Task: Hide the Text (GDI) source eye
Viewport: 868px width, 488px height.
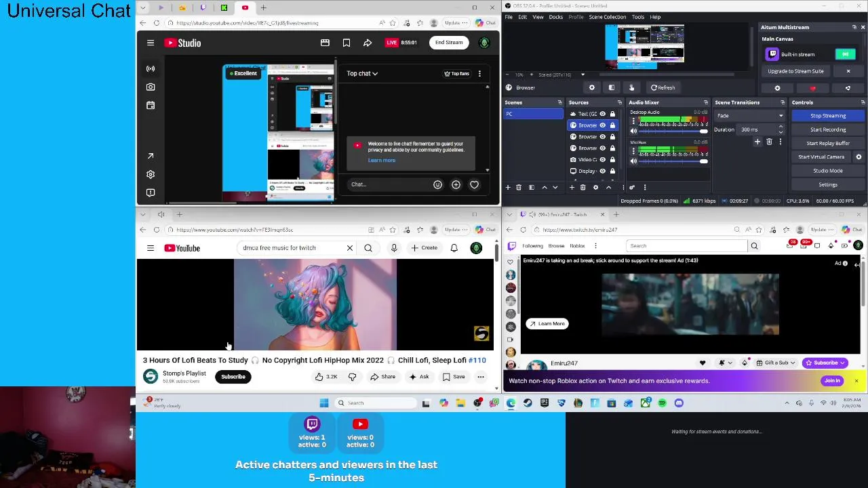Action: [x=602, y=114]
